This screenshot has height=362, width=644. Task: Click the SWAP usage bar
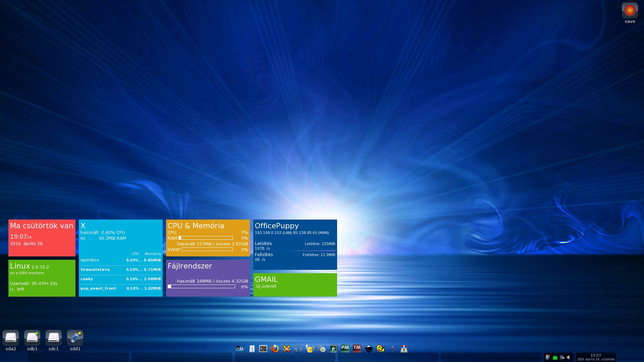[x=207, y=249]
